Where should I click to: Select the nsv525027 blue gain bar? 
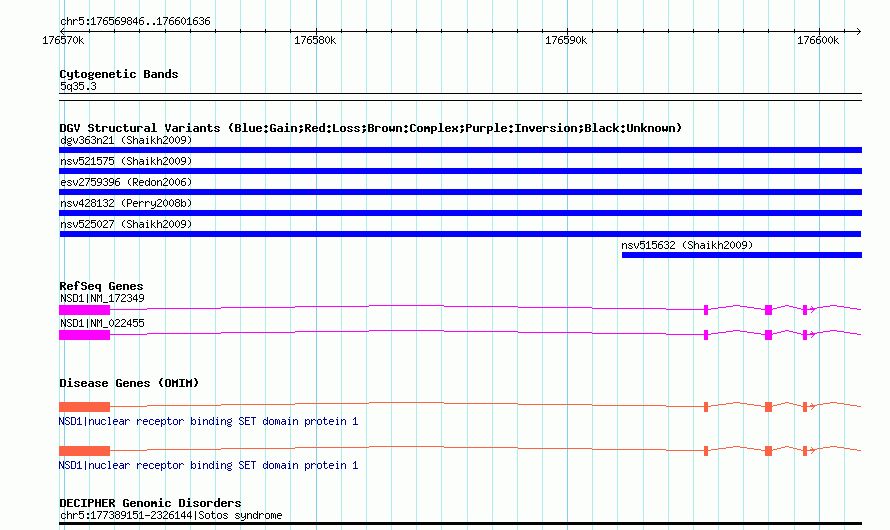460,234
